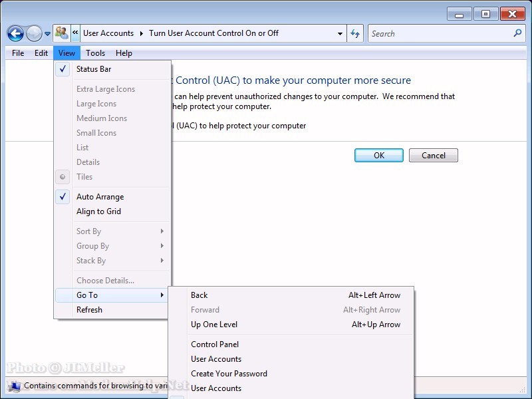This screenshot has height=399, width=532.
Task: Choose Small Icons view
Action: (x=112, y=132)
